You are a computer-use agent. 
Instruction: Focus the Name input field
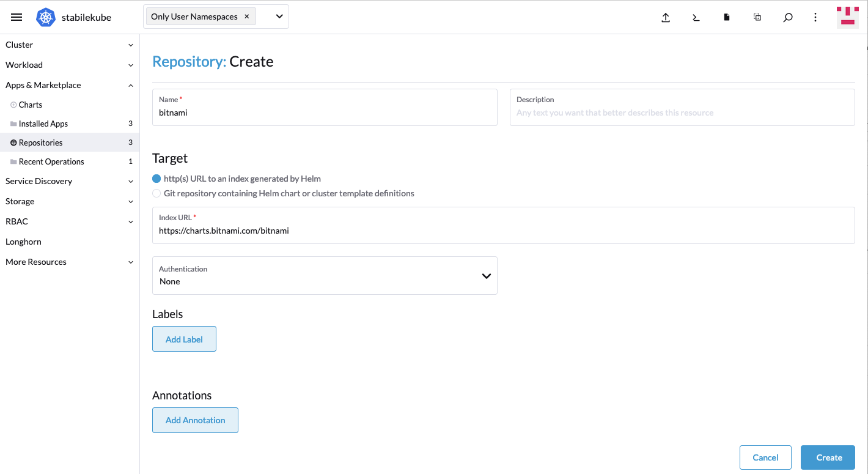[325, 108]
